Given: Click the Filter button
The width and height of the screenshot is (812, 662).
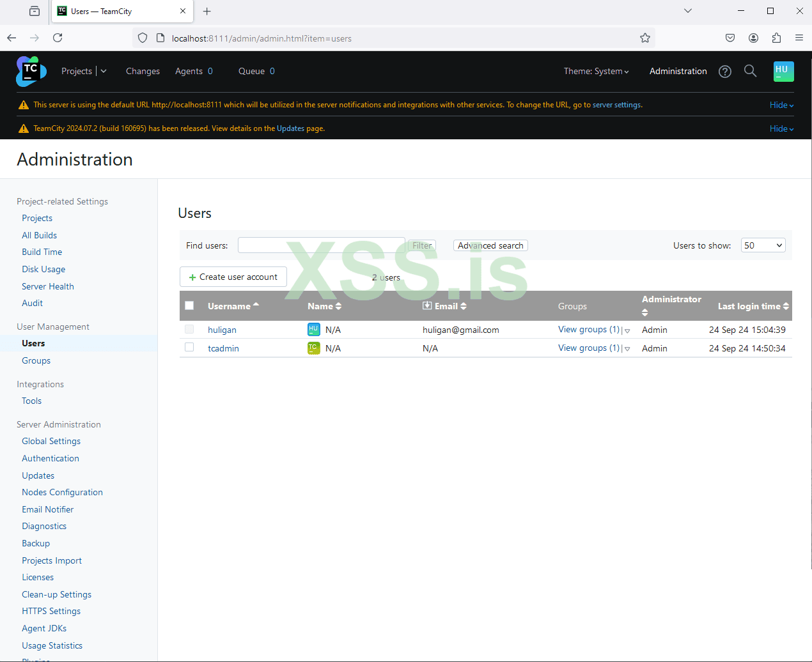Looking at the screenshot, I should 422,245.
